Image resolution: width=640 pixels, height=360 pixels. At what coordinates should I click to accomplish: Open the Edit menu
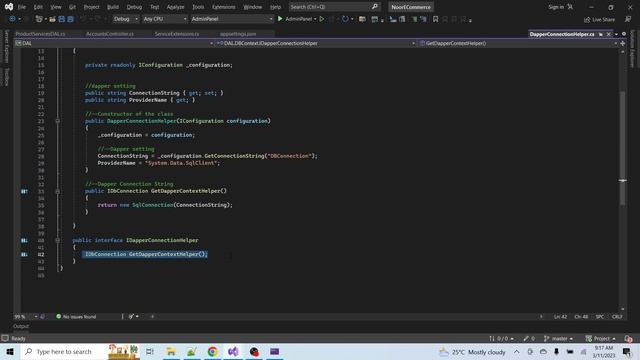click(38, 7)
